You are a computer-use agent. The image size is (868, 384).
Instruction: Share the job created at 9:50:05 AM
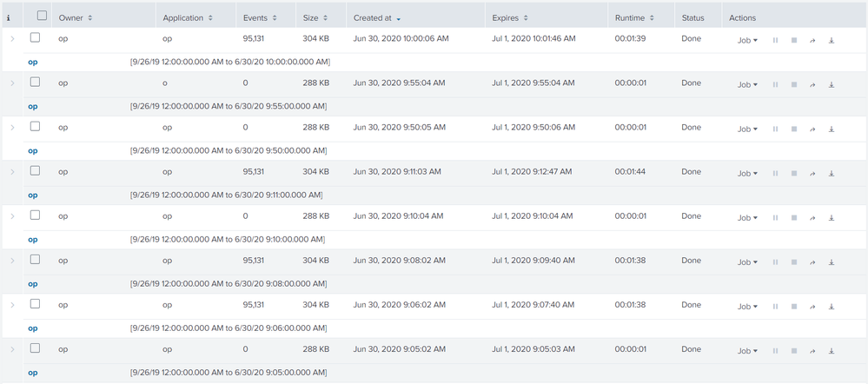(812, 129)
